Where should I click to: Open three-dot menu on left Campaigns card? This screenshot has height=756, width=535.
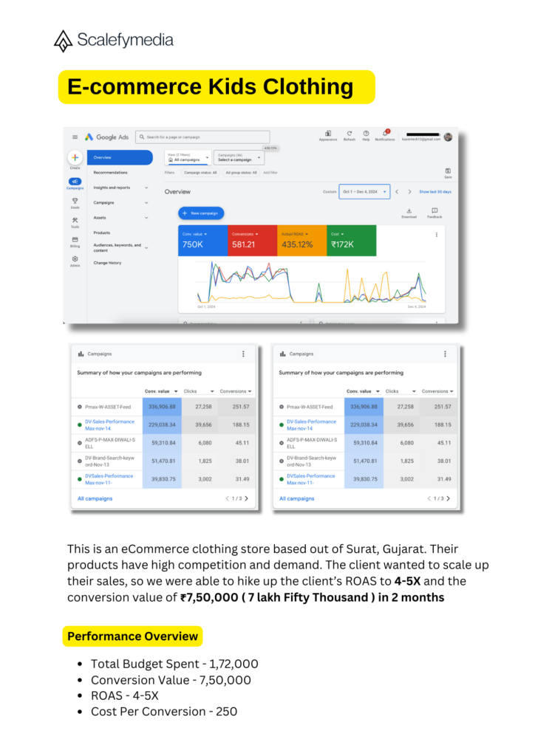[243, 354]
